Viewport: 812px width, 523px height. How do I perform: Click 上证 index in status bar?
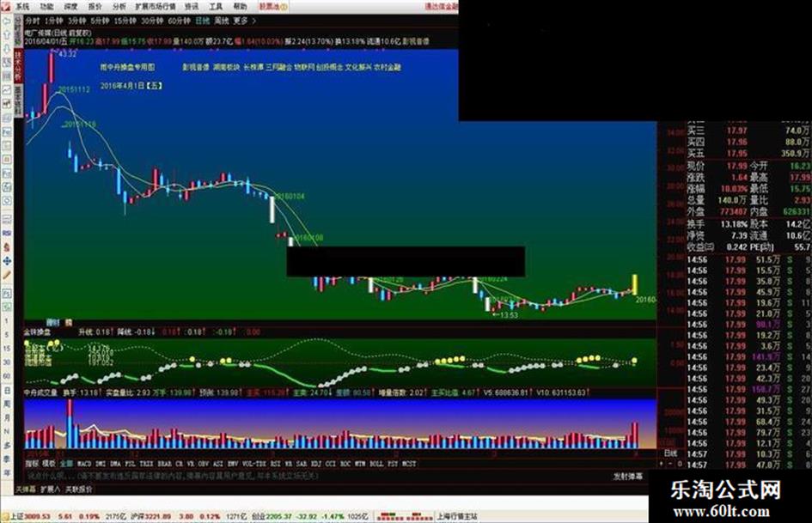[30, 516]
